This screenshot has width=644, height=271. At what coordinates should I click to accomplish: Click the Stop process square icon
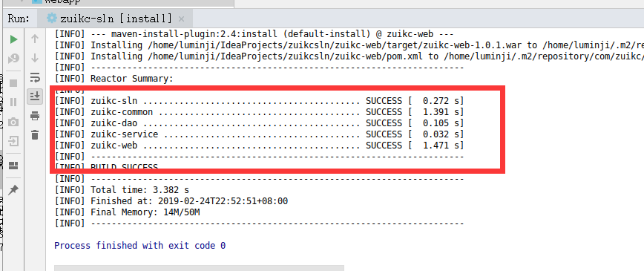click(13, 83)
